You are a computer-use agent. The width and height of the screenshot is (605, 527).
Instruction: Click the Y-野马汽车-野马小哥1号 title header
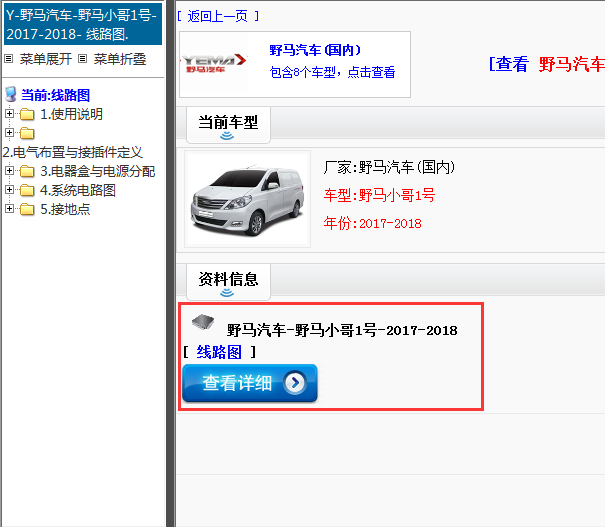[x=82, y=24]
